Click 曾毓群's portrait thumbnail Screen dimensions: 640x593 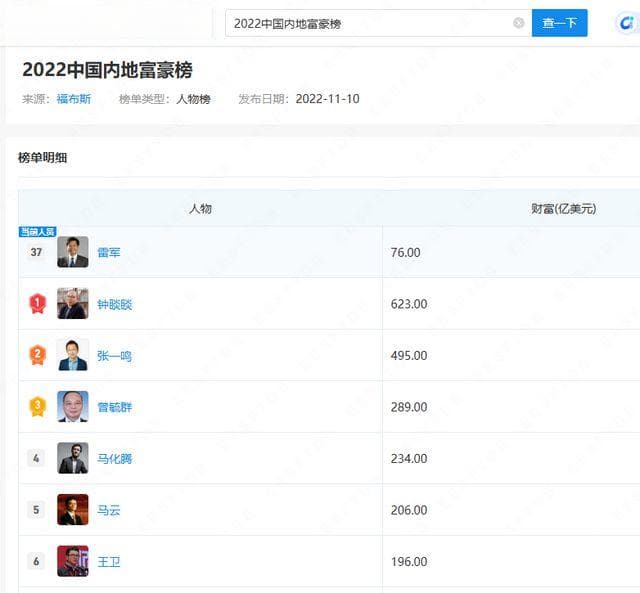[x=73, y=406]
